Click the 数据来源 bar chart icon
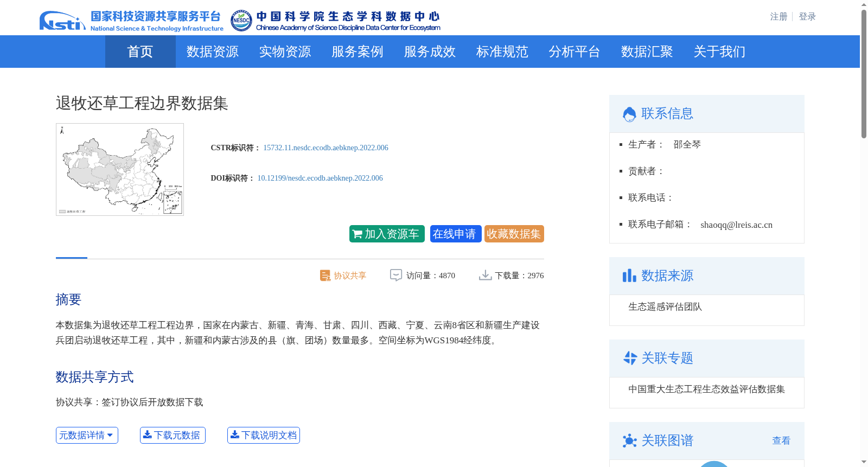The height and width of the screenshot is (467, 868). point(629,276)
